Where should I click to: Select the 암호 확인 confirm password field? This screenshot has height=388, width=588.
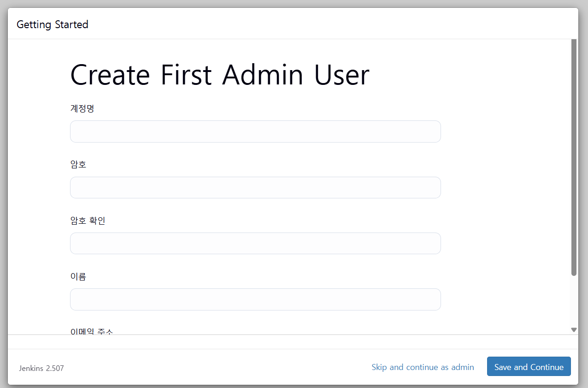pos(255,243)
